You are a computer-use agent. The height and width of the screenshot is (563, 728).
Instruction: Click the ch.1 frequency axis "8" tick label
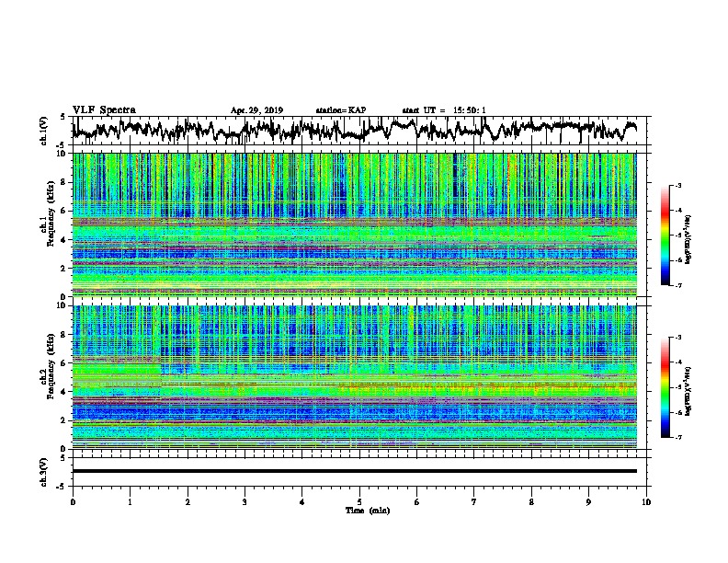[64, 182]
